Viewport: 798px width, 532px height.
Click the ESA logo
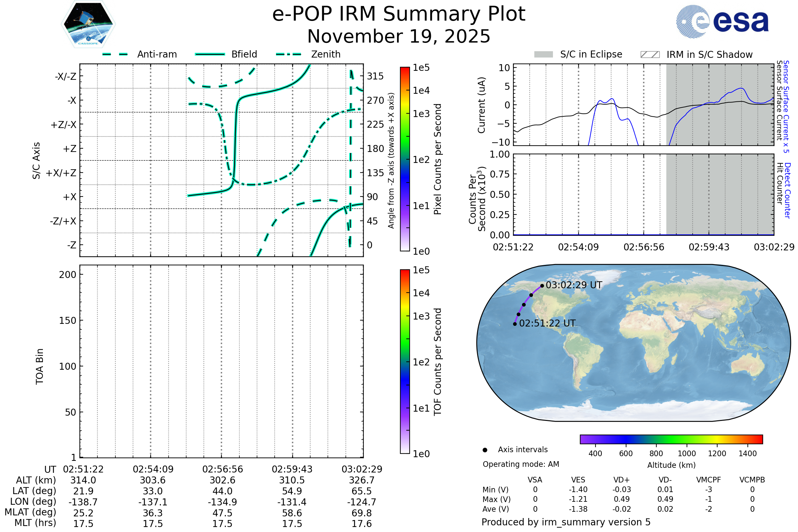(x=722, y=22)
